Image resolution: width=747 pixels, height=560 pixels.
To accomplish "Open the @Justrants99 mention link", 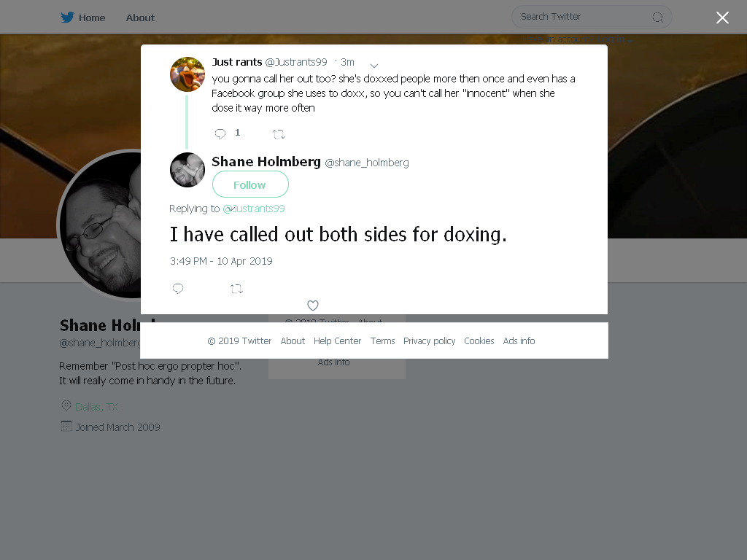I will coord(254,209).
